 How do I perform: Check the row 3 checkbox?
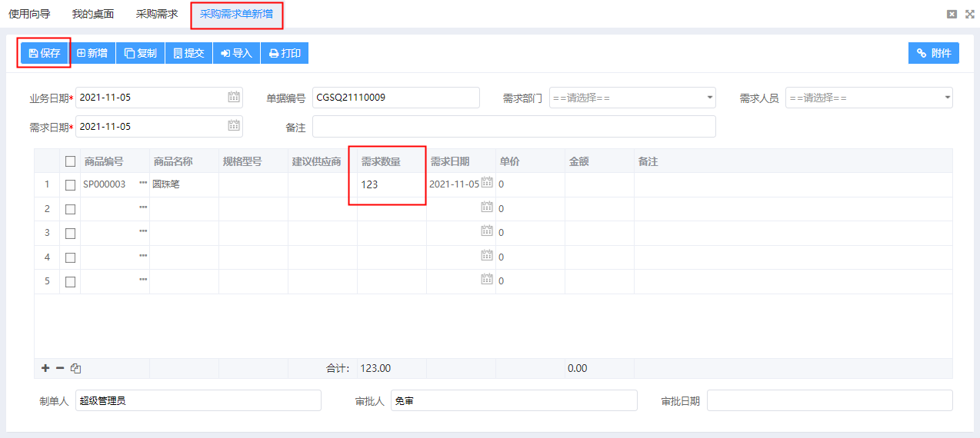coord(70,234)
